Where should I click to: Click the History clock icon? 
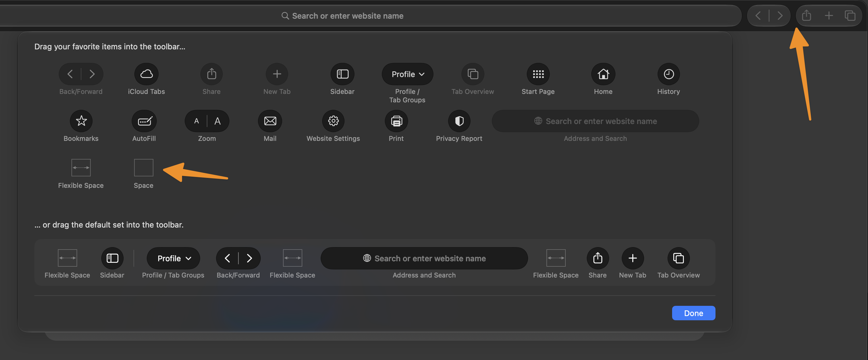[x=668, y=74]
